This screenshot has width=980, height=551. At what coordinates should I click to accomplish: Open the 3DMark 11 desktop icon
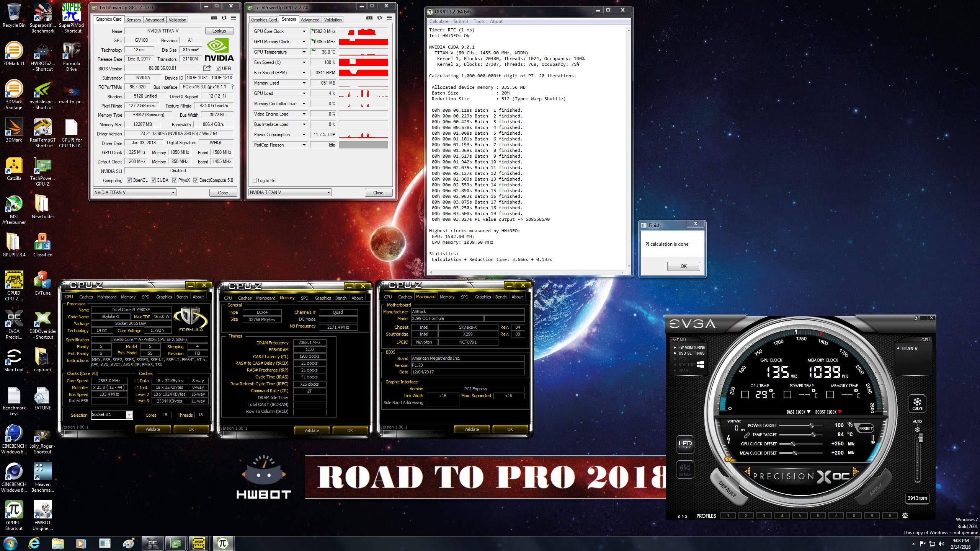(x=14, y=54)
